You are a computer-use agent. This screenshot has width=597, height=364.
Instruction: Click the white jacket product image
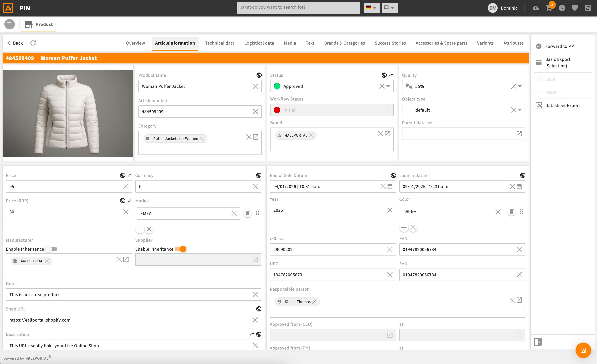tap(68, 113)
